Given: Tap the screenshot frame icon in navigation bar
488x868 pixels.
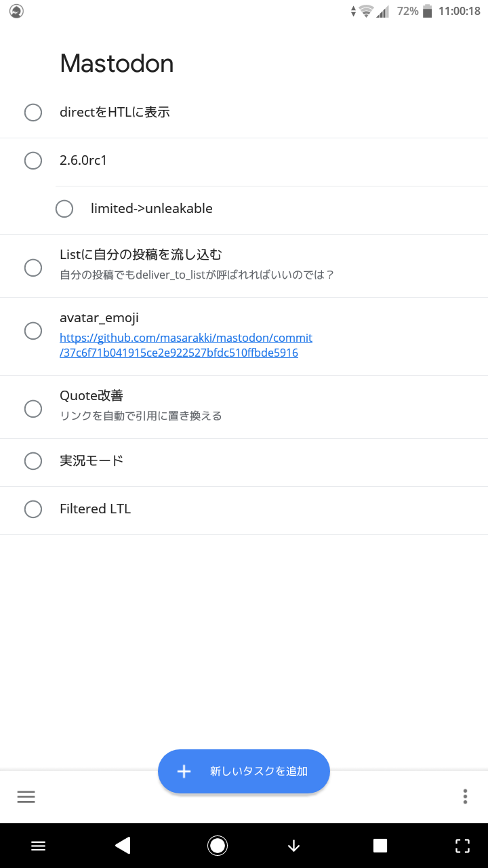Looking at the screenshot, I should coord(462,845).
